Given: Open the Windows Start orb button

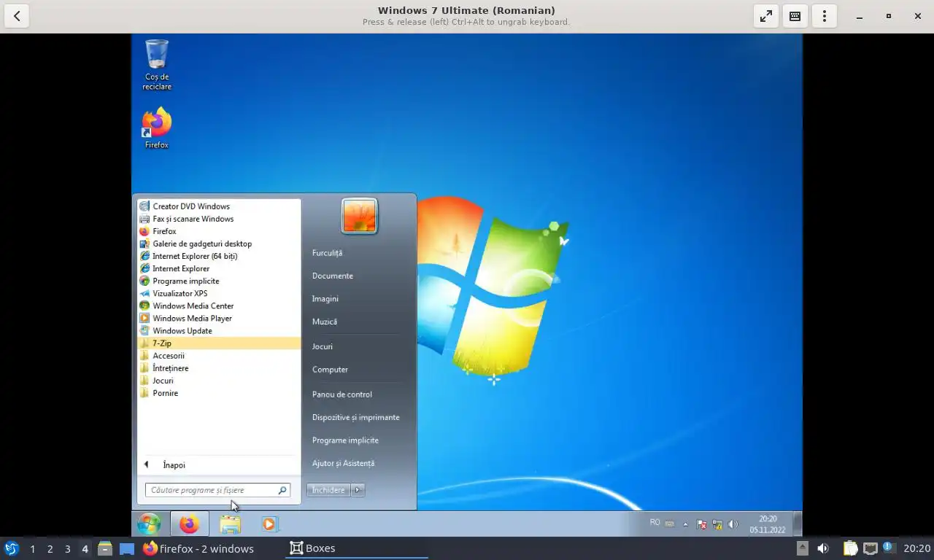Looking at the screenshot, I should click(149, 524).
